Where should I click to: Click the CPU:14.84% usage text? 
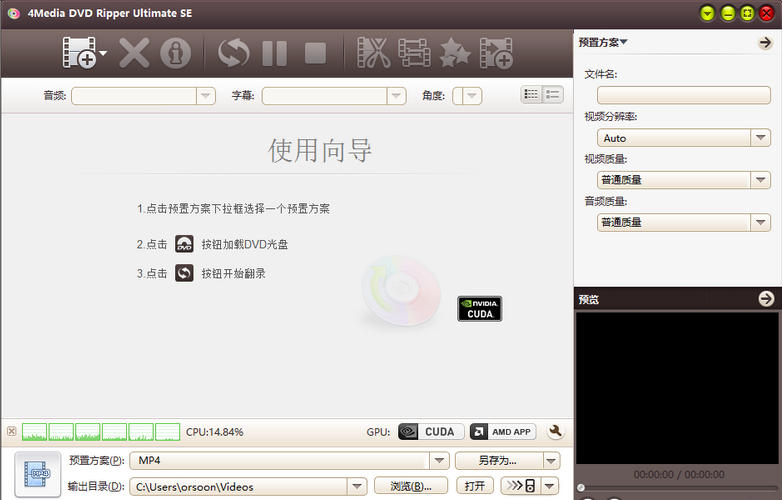coord(214,432)
